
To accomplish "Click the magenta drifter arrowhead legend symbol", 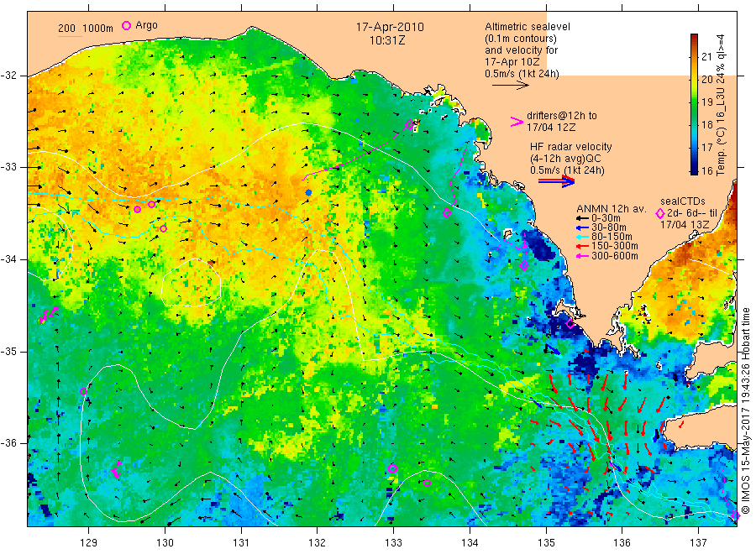I will tap(517, 122).
